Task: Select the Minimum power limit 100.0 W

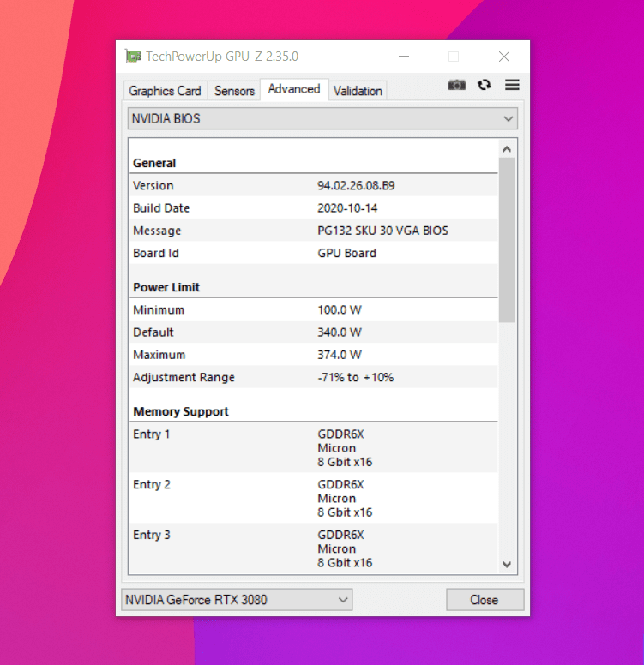Action: (340, 309)
